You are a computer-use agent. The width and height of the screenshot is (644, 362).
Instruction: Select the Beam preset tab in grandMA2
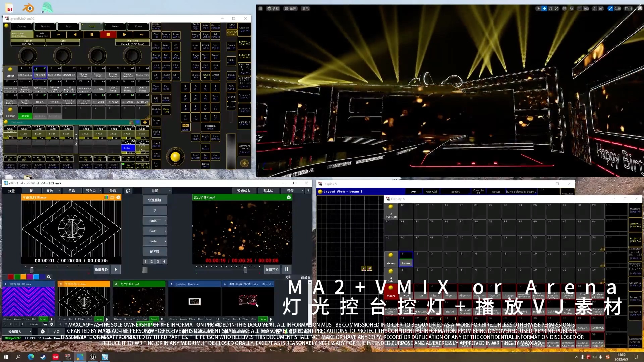115,26
